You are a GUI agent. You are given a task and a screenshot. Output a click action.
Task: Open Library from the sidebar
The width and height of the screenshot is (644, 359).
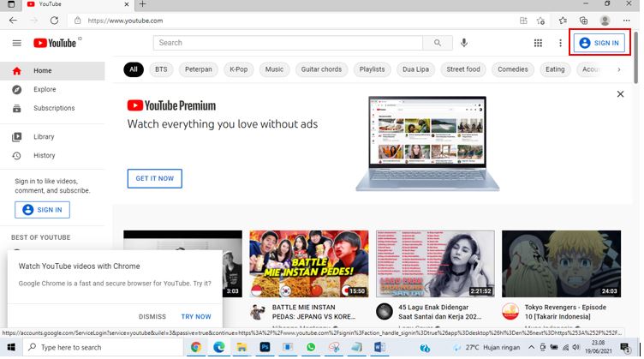click(43, 137)
